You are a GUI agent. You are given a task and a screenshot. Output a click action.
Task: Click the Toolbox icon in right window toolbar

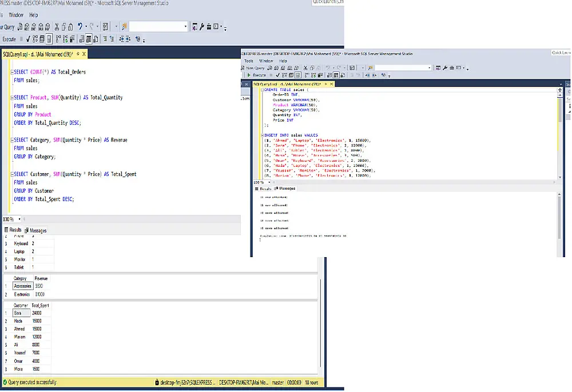452,68
